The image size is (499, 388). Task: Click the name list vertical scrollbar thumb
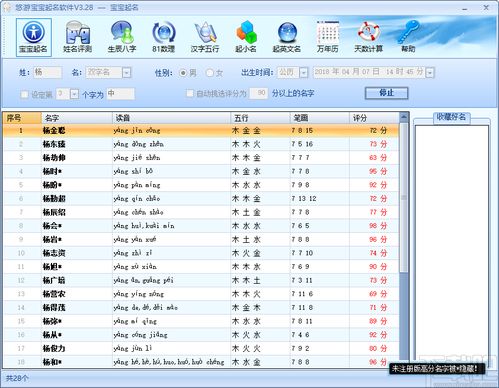404,198
